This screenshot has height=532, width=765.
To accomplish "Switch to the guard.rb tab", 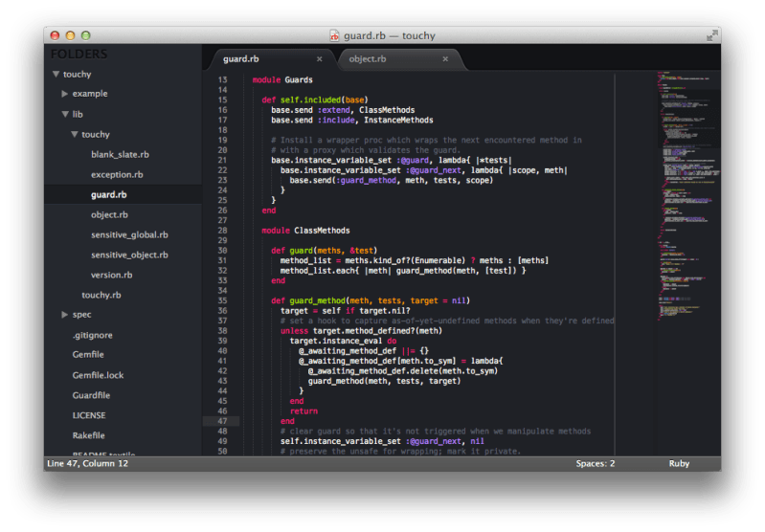I will pos(241,59).
